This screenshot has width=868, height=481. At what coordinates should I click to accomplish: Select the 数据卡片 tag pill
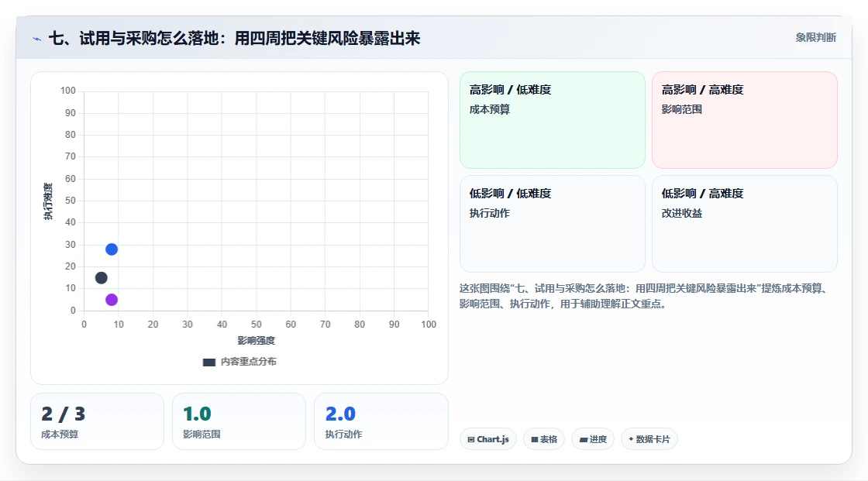tap(649, 439)
